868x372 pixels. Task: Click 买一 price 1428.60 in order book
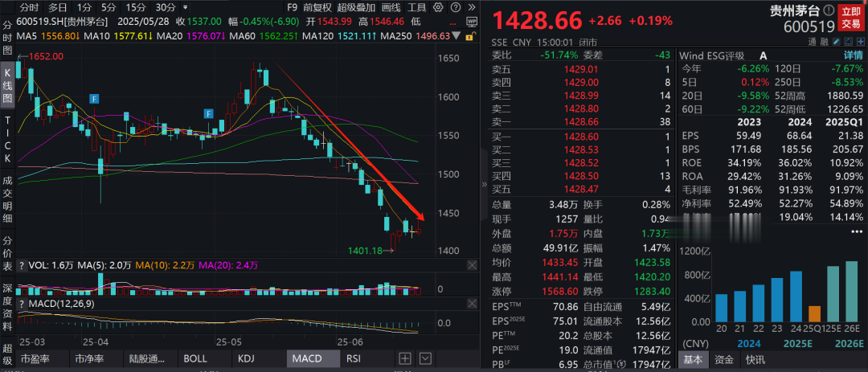pos(581,136)
